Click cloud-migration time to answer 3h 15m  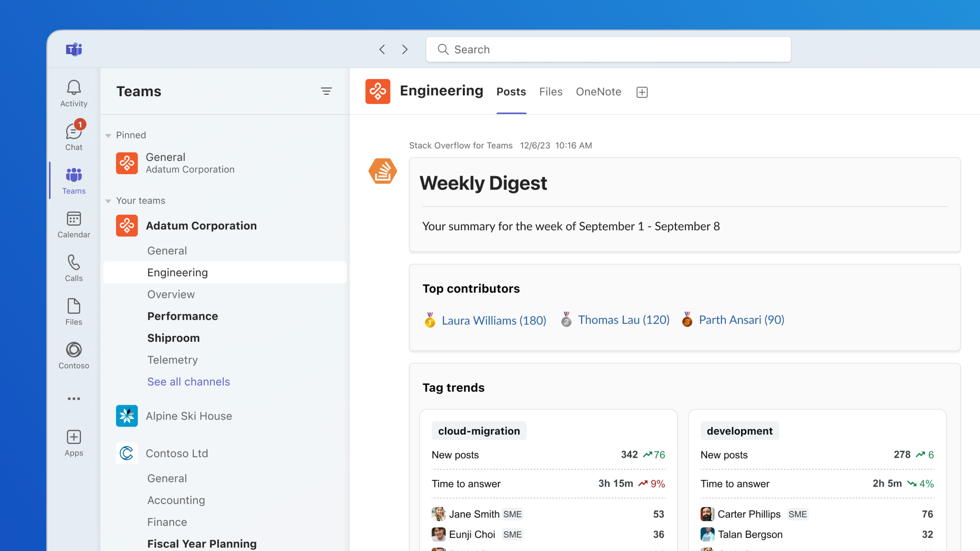[616, 483]
